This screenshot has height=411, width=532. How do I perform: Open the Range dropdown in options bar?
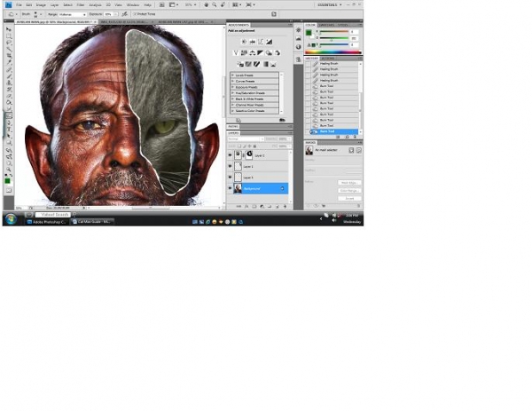pos(73,14)
